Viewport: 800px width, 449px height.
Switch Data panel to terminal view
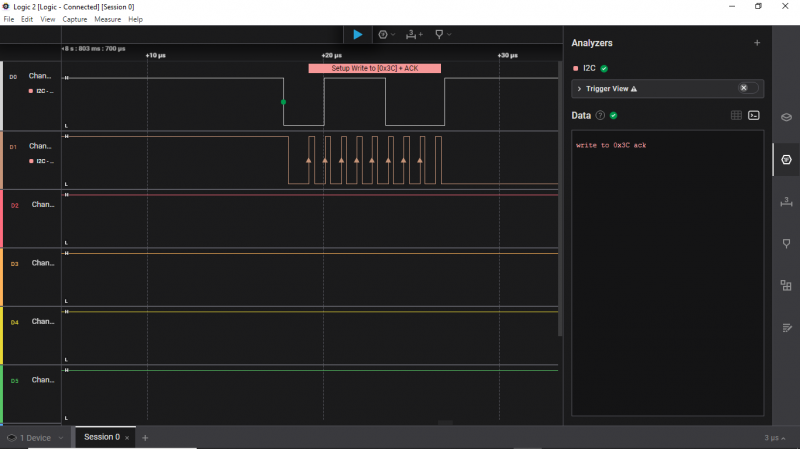pyautogui.click(x=754, y=115)
